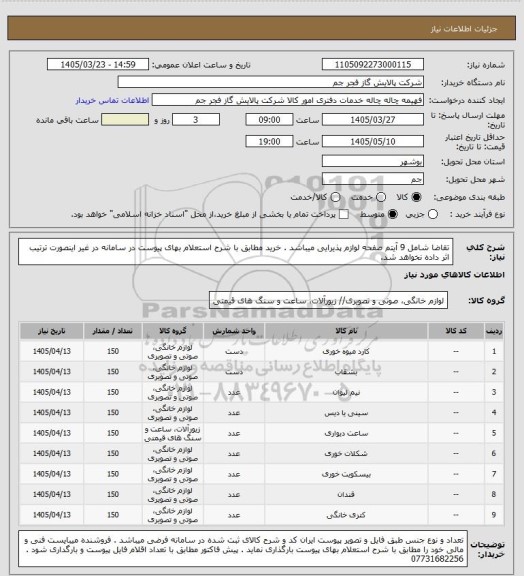
Task: Click the quantity 150 in row 1
Action: (113, 352)
